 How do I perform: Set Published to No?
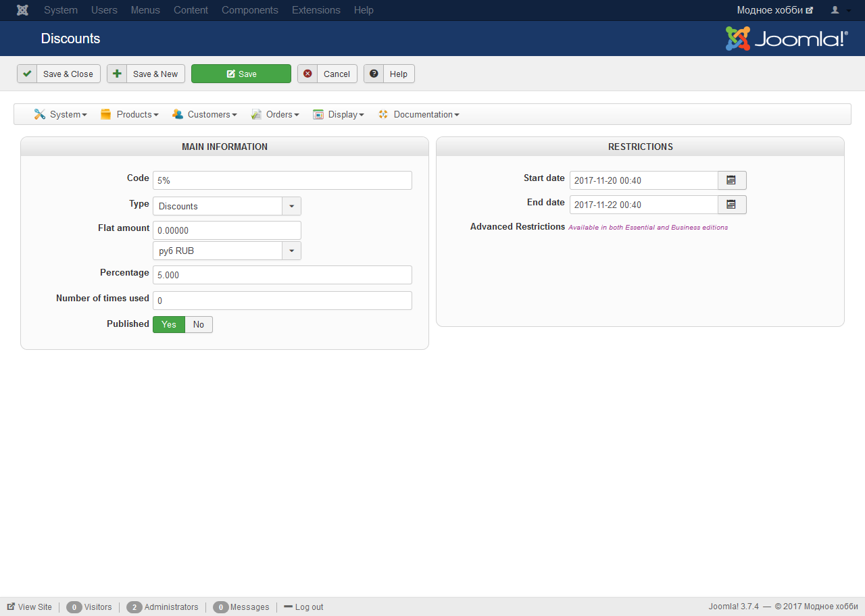tap(199, 325)
